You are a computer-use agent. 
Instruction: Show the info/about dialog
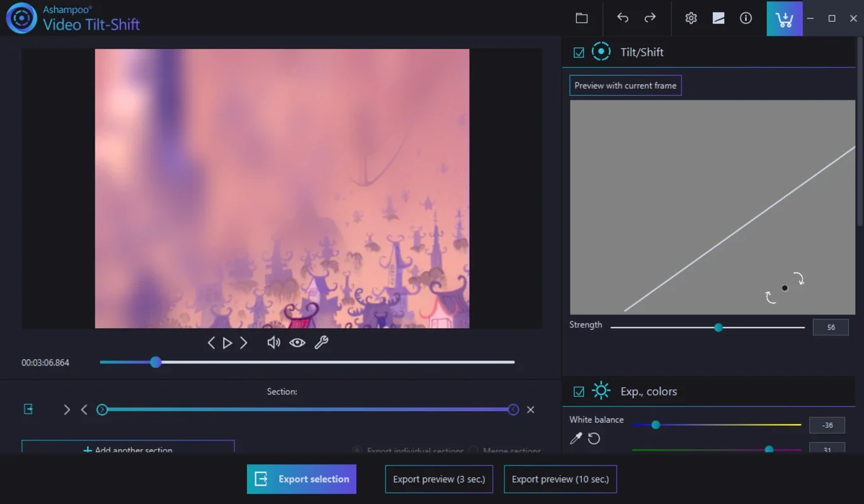(746, 18)
